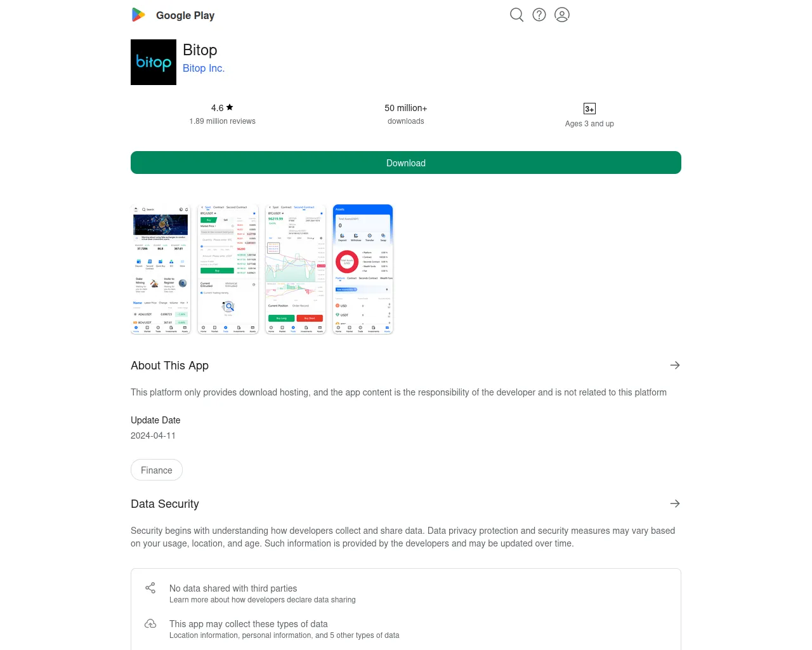The height and width of the screenshot is (650, 812).
Task: Open the help question mark icon
Action: coord(539,15)
